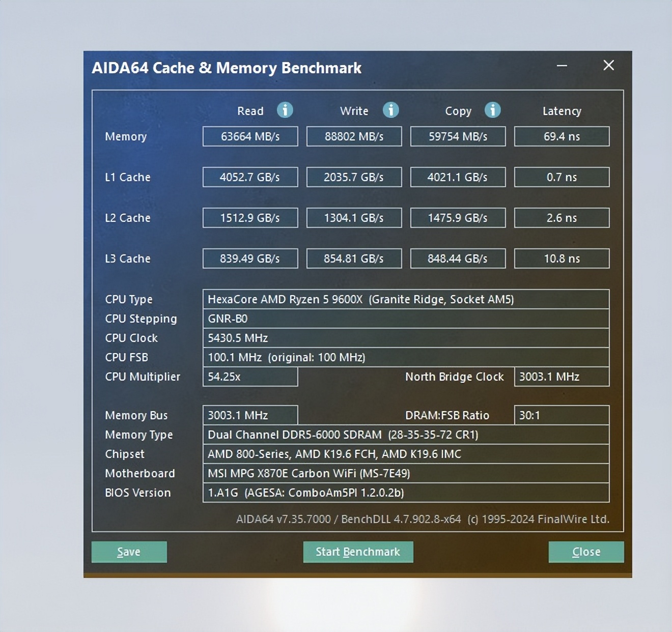The height and width of the screenshot is (632, 672).
Task: Click the info icon beside Copy
Action: click(492, 110)
